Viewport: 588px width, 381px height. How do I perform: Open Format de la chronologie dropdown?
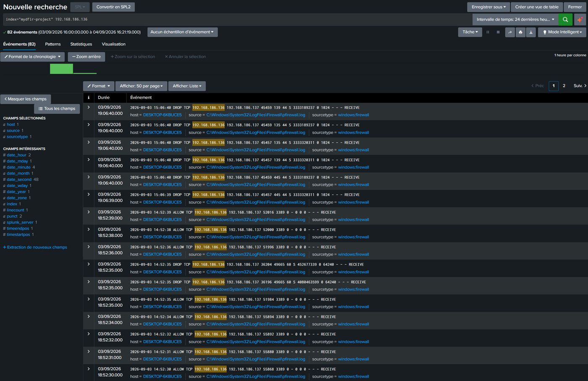click(x=32, y=57)
